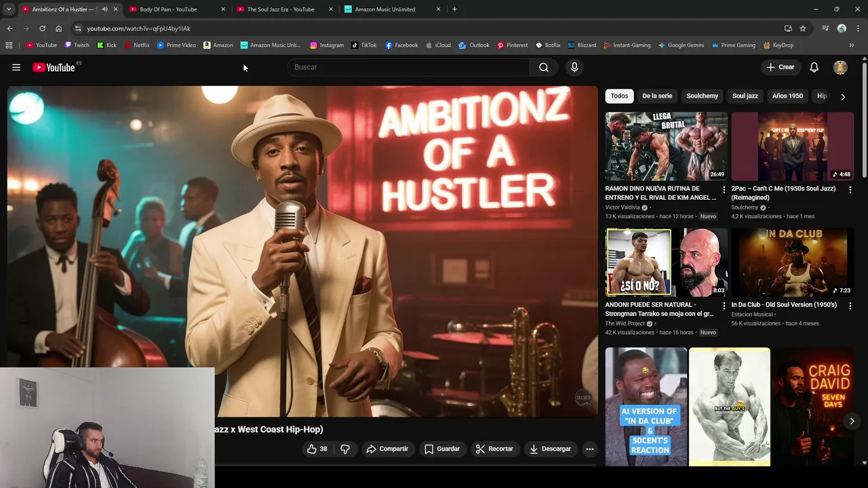Mute the Ambitionz Of a Hustler tab audio
The image size is (868, 488).
pyautogui.click(x=104, y=9)
